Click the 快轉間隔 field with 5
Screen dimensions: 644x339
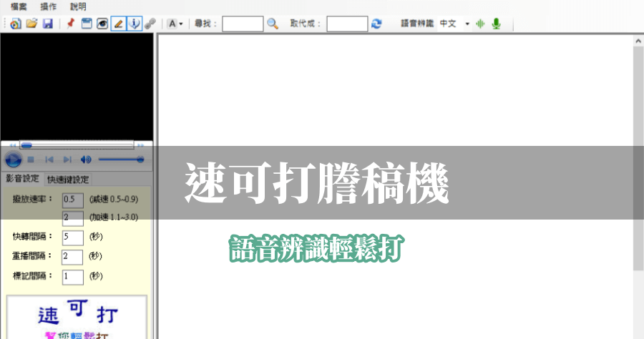point(73,237)
